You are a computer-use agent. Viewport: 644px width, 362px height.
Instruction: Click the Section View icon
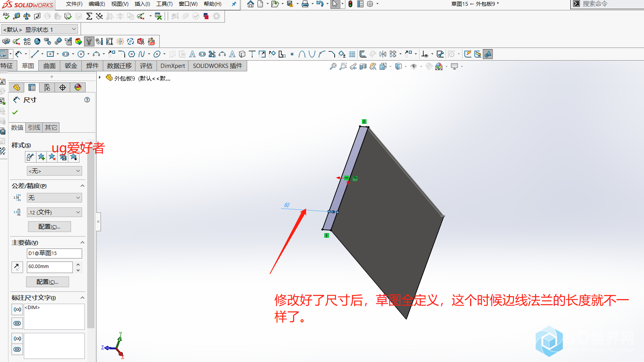[363, 66]
